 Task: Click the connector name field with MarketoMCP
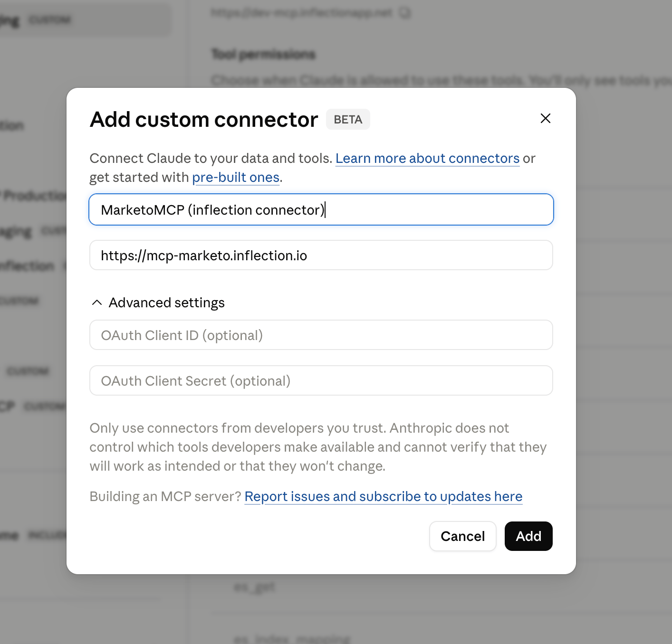(x=321, y=209)
